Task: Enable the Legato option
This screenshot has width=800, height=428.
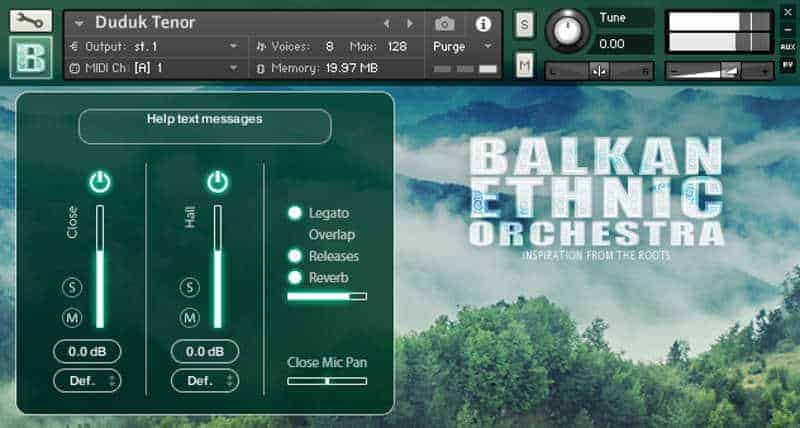Action: (x=295, y=213)
